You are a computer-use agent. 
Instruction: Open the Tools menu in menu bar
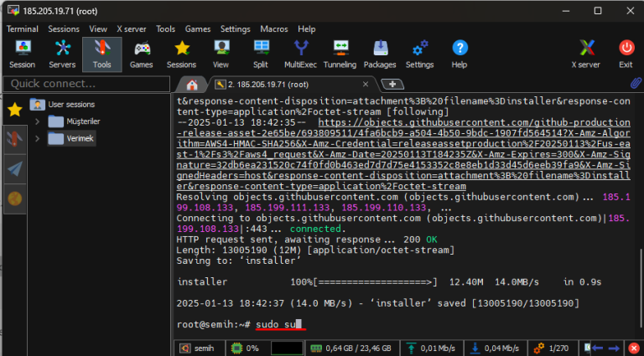[x=166, y=28]
